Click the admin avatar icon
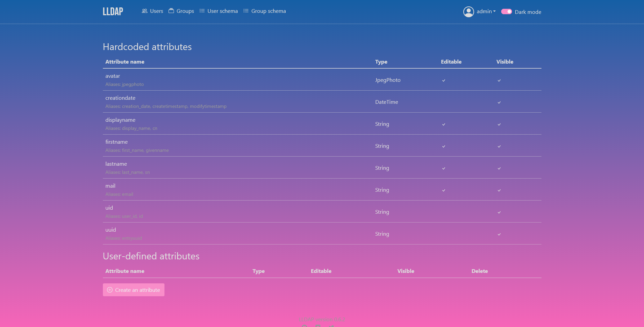 tap(468, 12)
